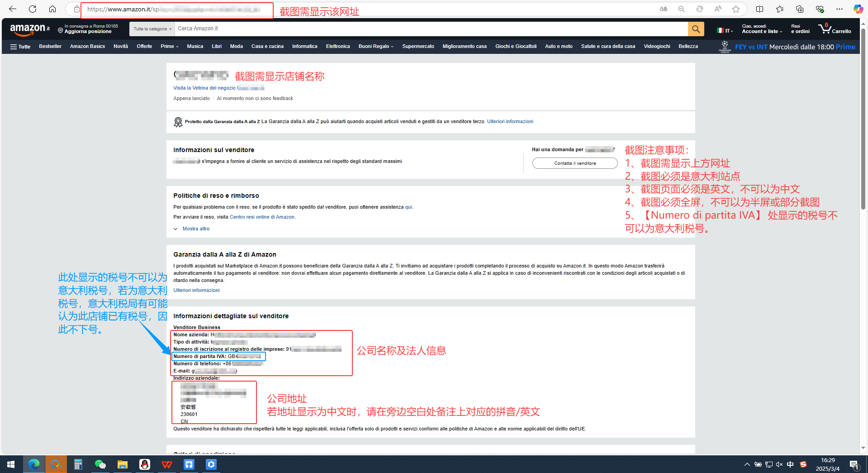Expand the Account e liste menu
The image size is (868, 473).
[762, 29]
